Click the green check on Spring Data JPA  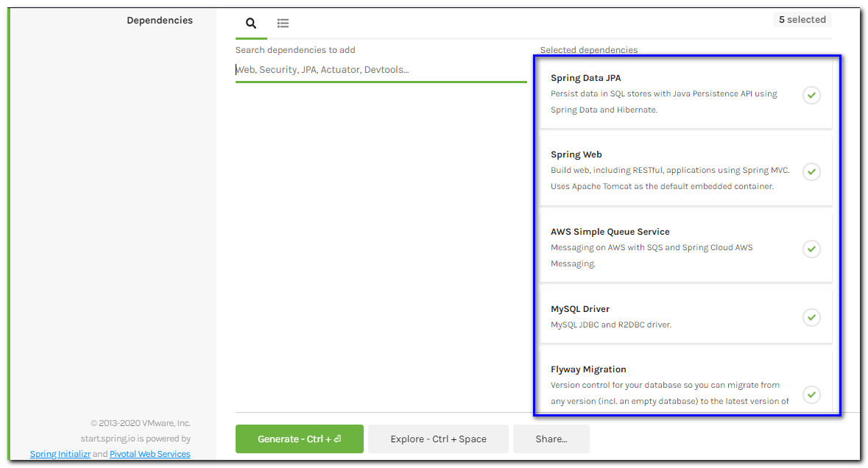(811, 95)
